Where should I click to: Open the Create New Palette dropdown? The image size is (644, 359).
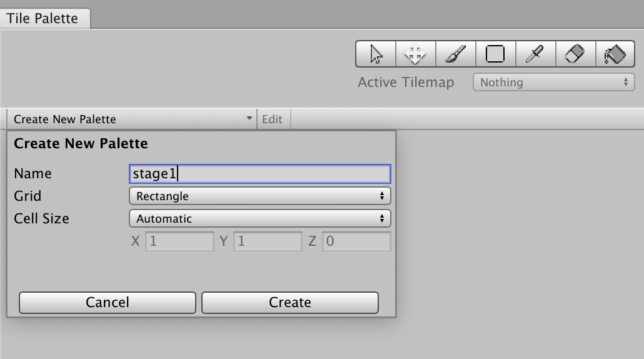(x=132, y=119)
